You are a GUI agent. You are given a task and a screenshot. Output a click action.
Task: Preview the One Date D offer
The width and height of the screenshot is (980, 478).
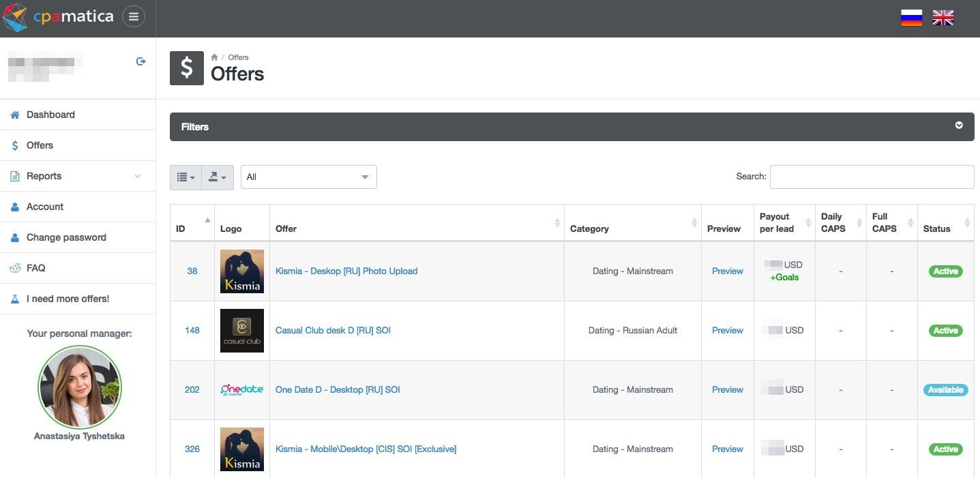[727, 390]
